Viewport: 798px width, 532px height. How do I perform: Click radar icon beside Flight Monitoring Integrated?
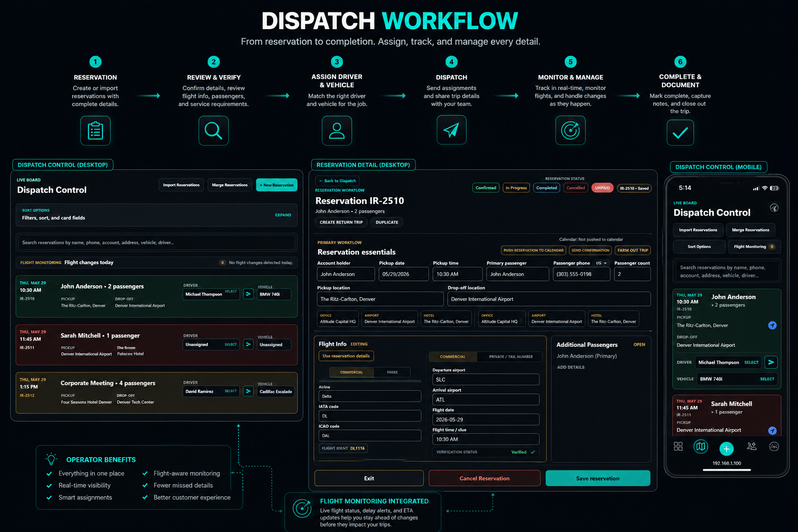pyautogui.click(x=302, y=508)
